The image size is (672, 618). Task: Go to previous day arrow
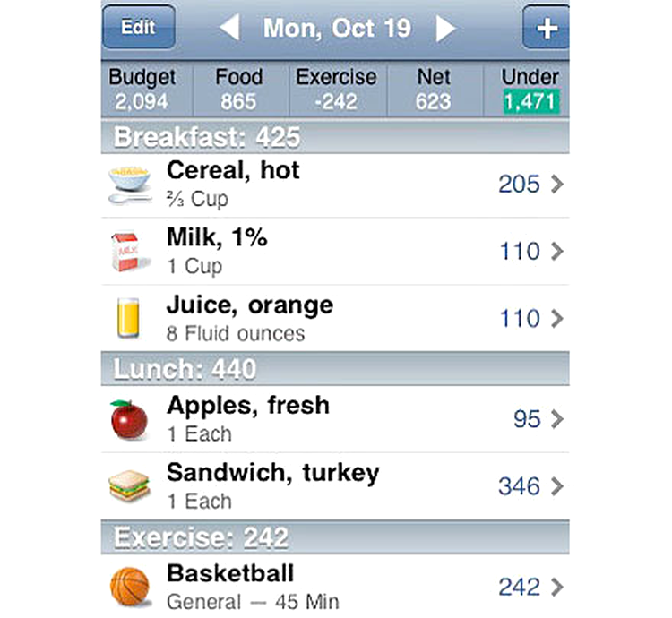pos(229,29)
